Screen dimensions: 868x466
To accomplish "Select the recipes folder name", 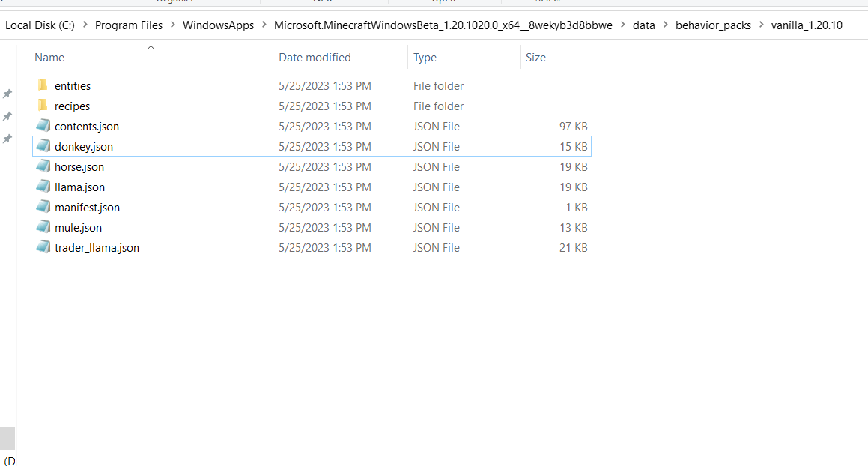I will pos(72,106).
